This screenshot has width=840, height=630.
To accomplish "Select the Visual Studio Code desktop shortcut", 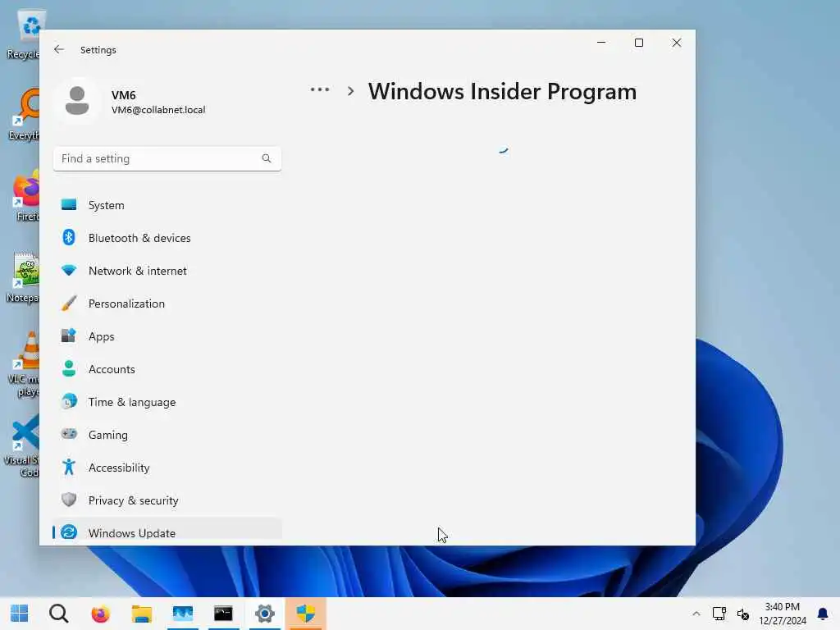I will coord(22,445).
